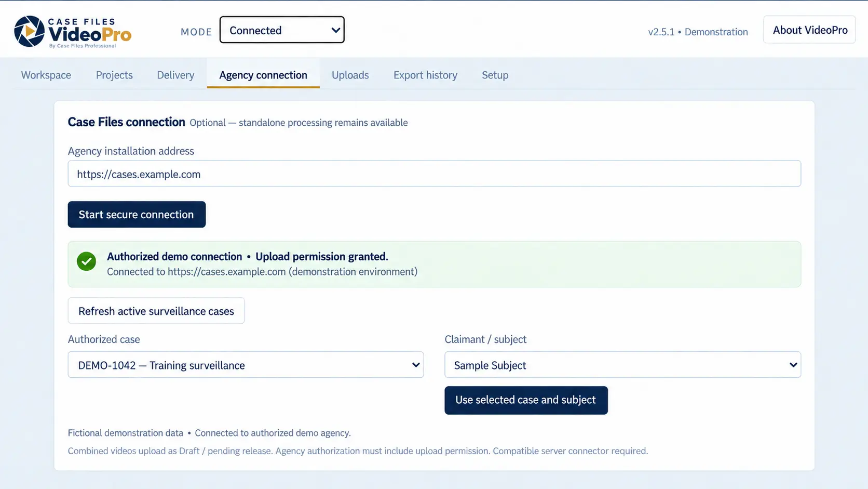This screenshot has width=868, height=489.
Task: Click the About VideoPro button
Action: tap(809, 30)
